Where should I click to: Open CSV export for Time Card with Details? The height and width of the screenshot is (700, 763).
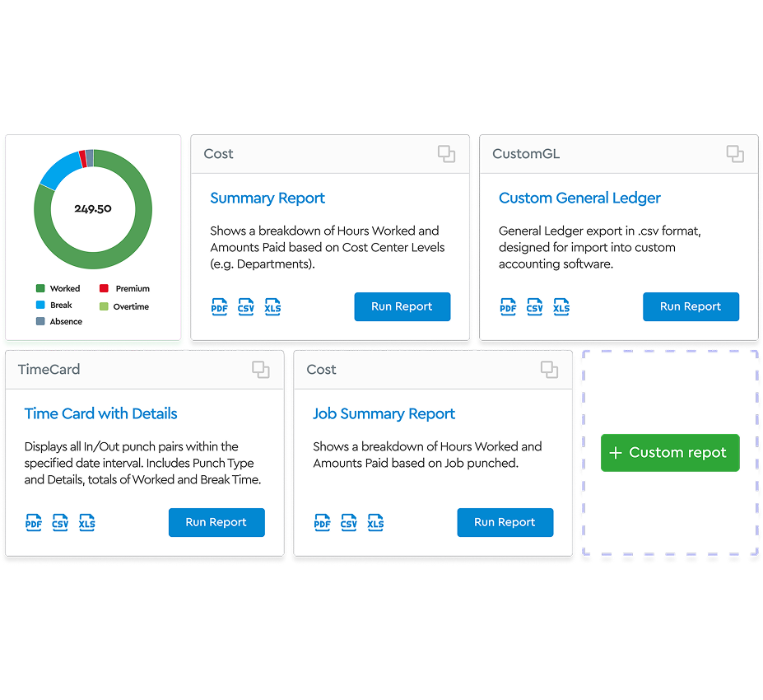coord(60,522)
